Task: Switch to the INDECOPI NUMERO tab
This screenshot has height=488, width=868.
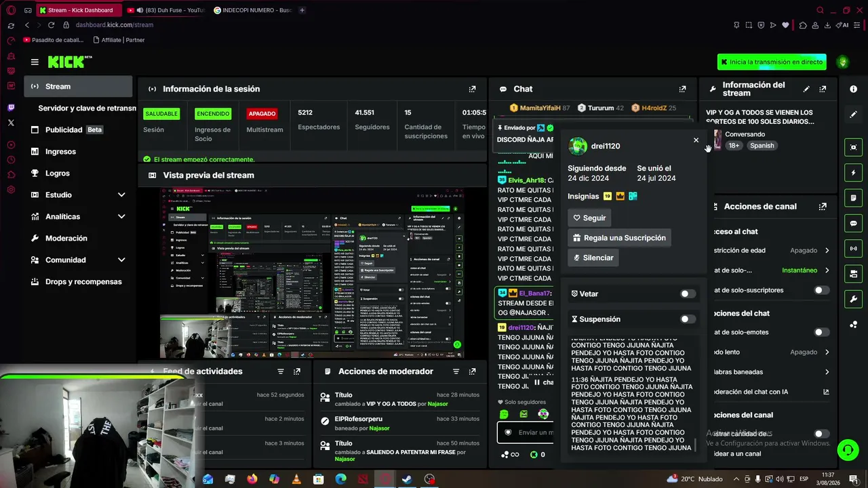Action: tap(252, 10)
